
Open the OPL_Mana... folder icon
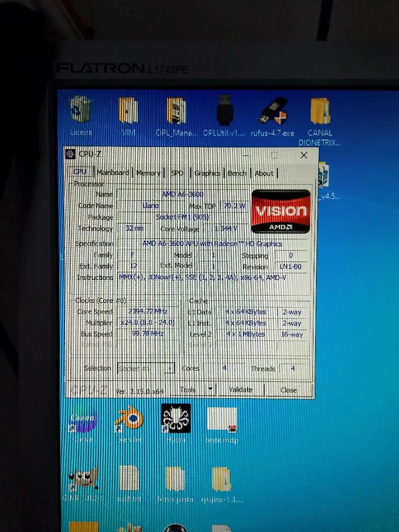click(x=176, y=111)
